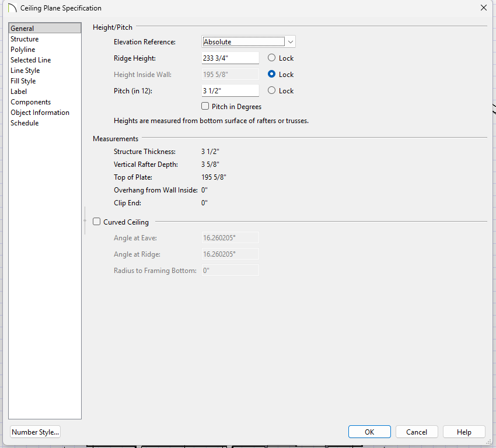Toggle the Curved Ceiling checkbox
The width and height of the screenshot is (496, 448).
tap(96, 222)
